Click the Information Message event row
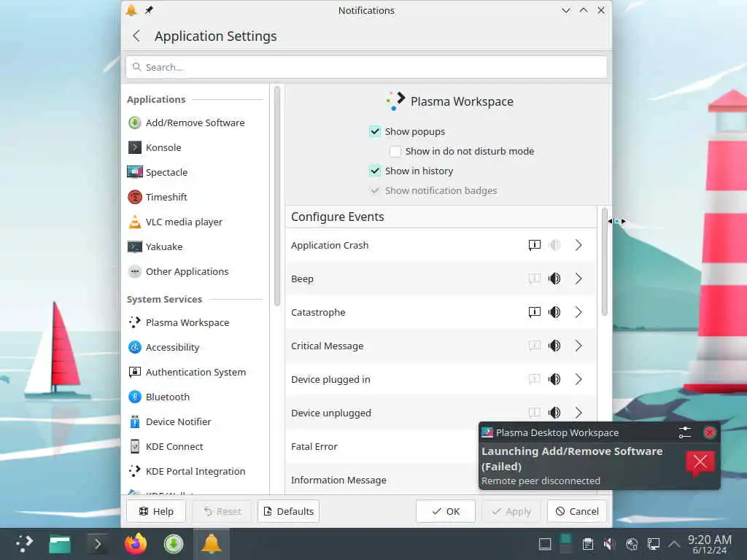 point(382,480)
